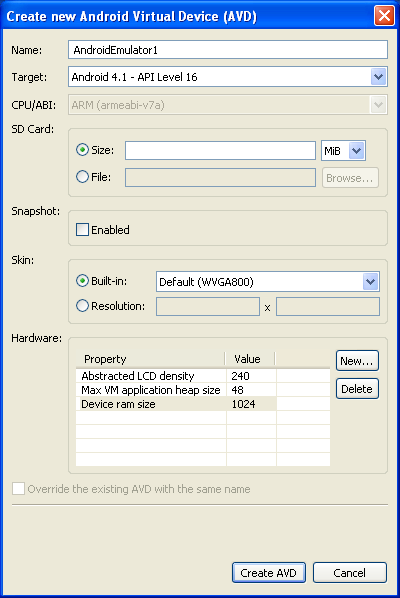Click the Value column header

(x=250, y=359)
